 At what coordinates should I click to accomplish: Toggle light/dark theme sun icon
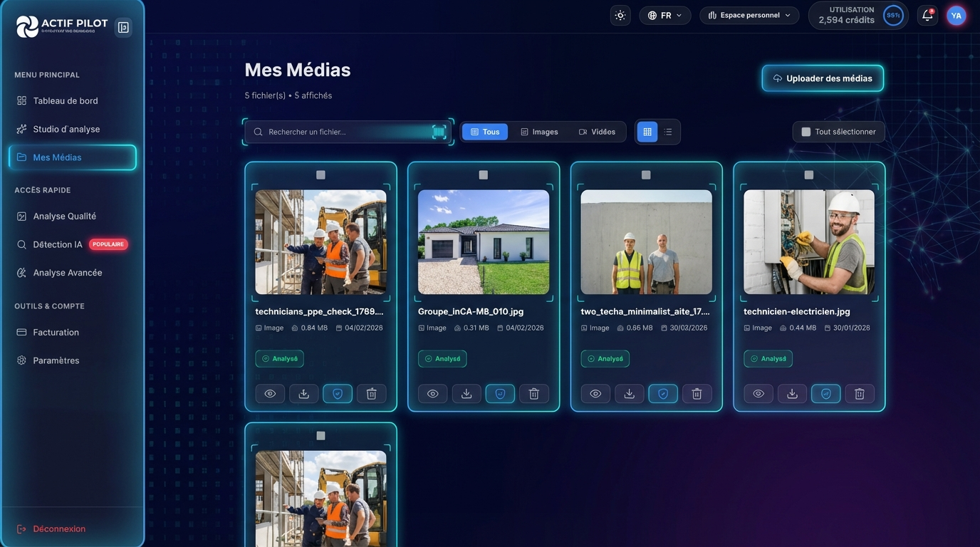[x=620, y=15]
